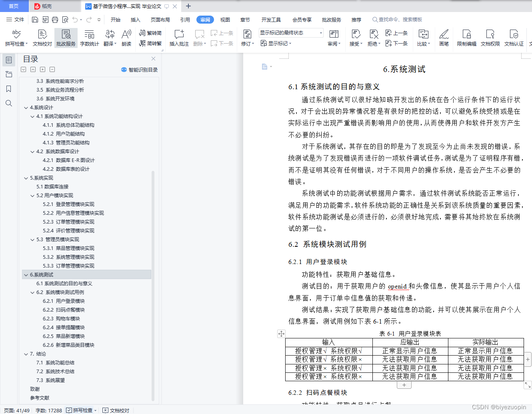Viewport: 532px width, 414px height.
Task: Click plus box icon in 目录 toolbar
Action: point(43,70)
